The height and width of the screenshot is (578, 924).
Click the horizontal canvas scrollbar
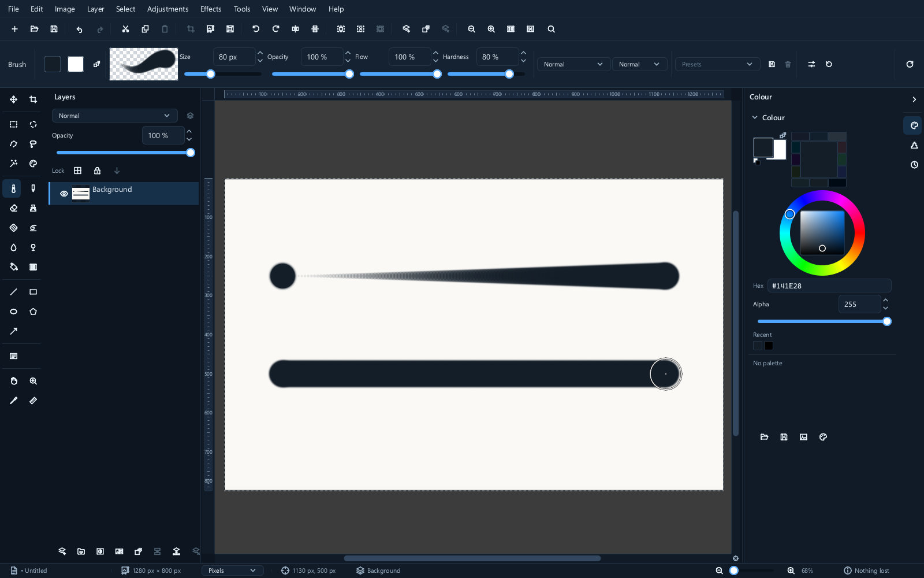tap(472, 558)
